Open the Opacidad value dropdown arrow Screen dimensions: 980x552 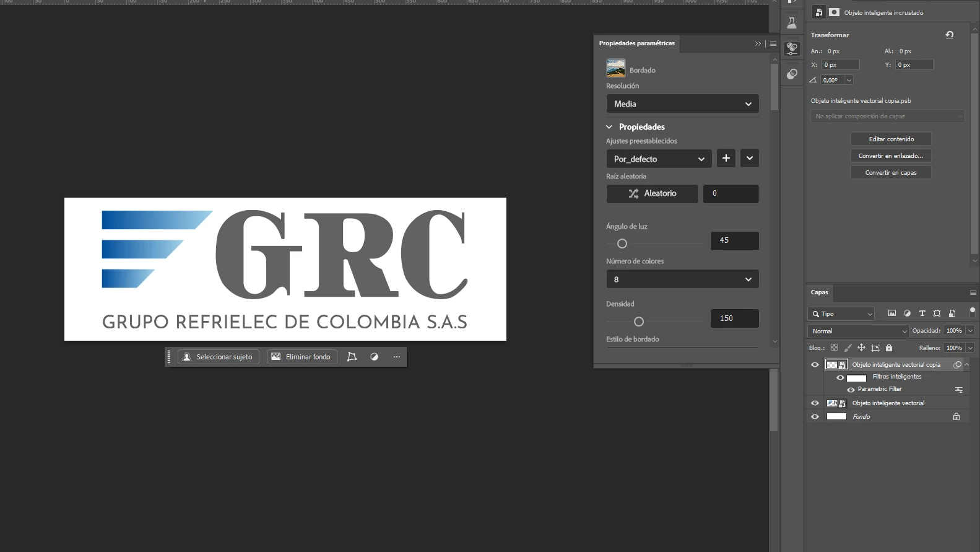tap(970, 331)
